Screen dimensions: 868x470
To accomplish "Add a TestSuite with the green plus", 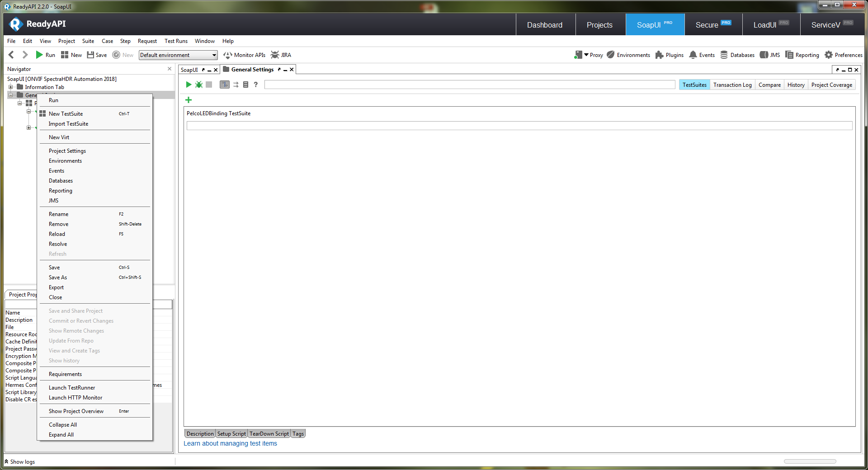I will [189, 100].
